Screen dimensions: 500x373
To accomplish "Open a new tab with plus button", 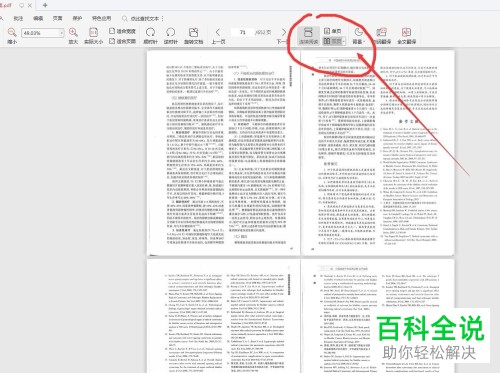I will (45, 5).
